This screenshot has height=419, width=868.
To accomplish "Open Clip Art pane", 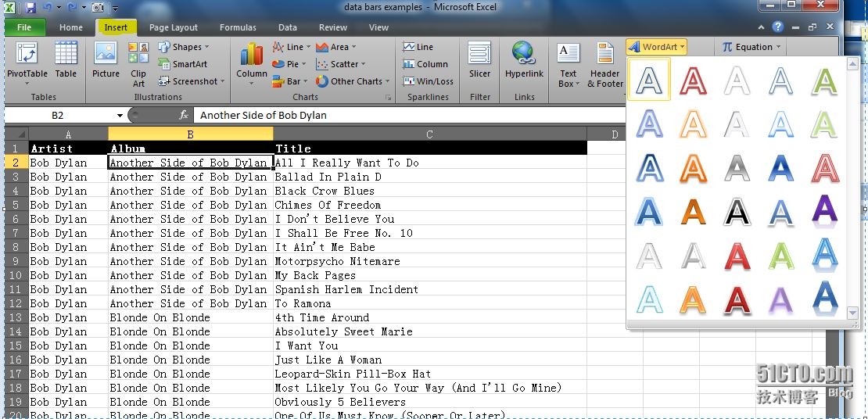I will [138, 65].
